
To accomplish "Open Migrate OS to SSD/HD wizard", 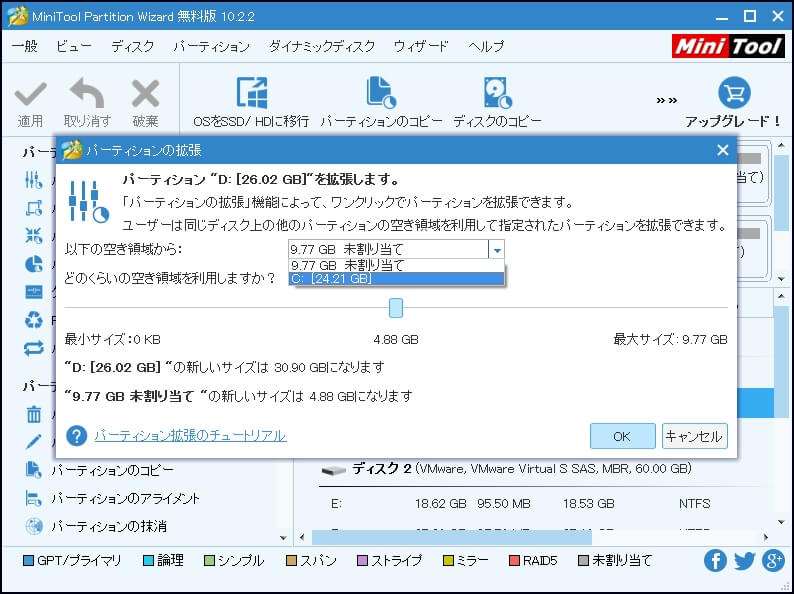I will [251, 94].
